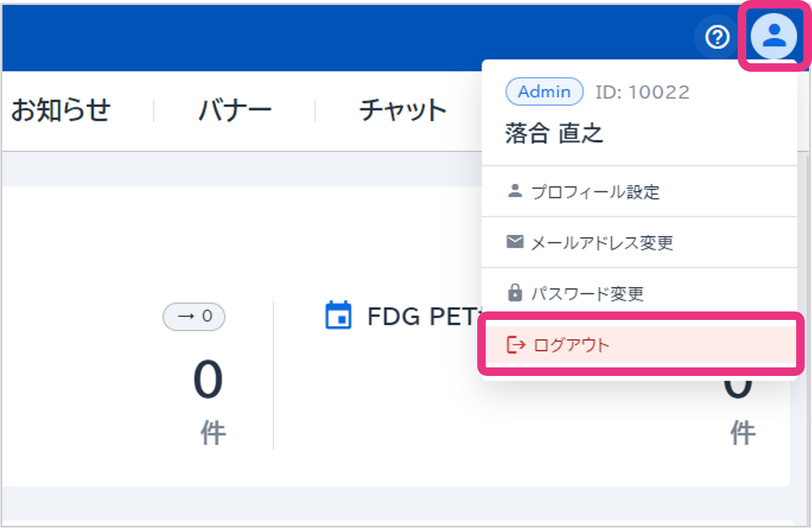Viewport: 812px width, 528px height.
Task: Select the パスワード変更 menu text
Action: [587, 294]
